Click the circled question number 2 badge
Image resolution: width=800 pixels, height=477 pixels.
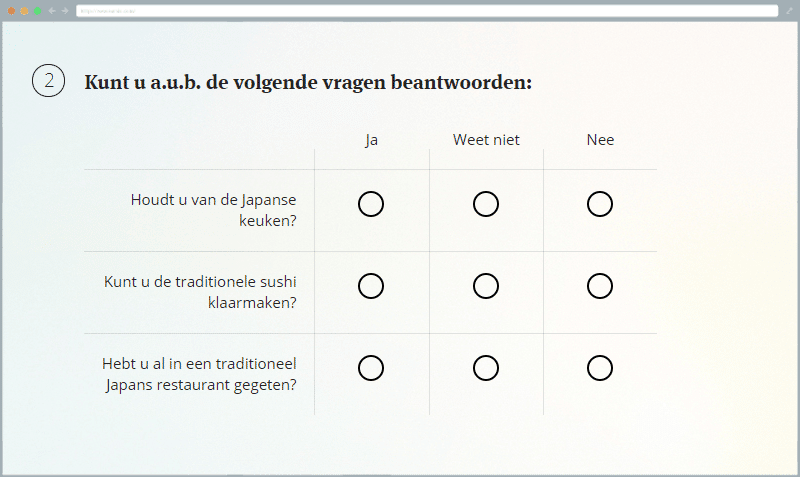[x=48, y=82]
